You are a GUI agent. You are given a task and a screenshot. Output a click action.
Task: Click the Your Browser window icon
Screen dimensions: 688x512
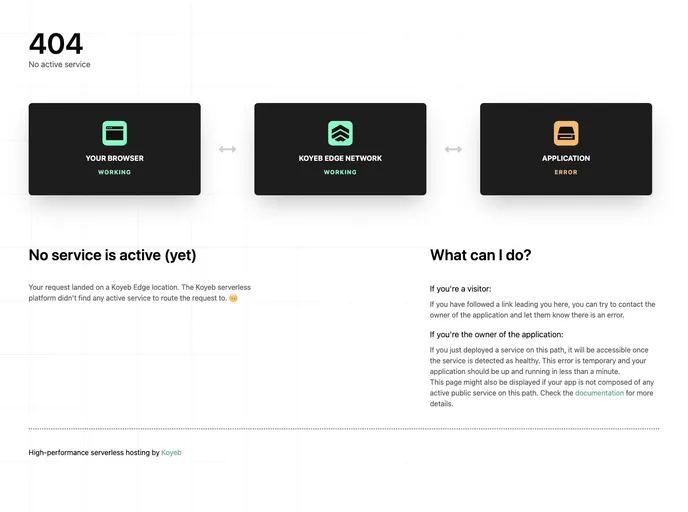[115, 133]
